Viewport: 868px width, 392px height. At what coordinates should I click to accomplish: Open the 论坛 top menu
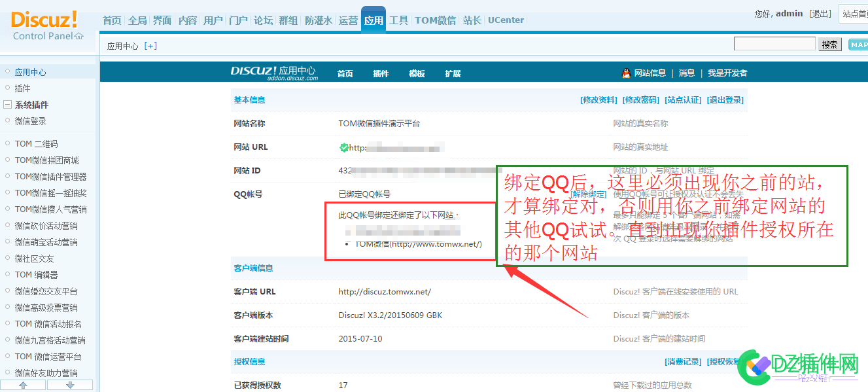[264, 20]
